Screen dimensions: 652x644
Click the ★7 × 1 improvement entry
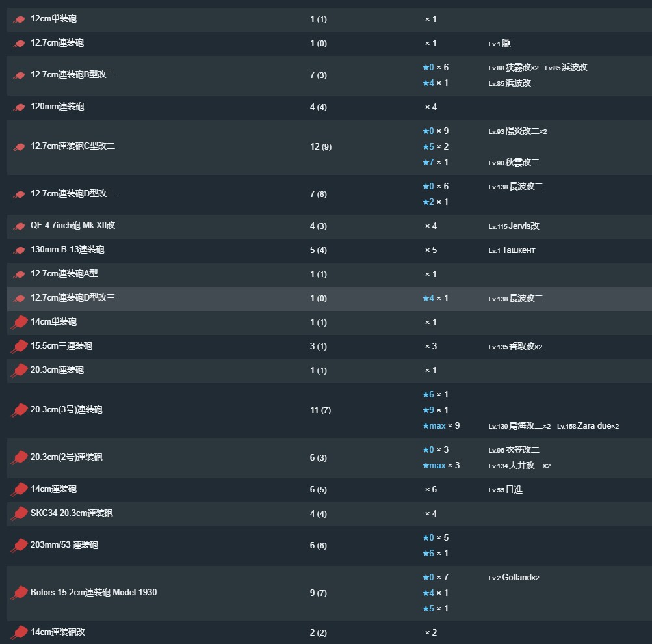pos(436,162)
